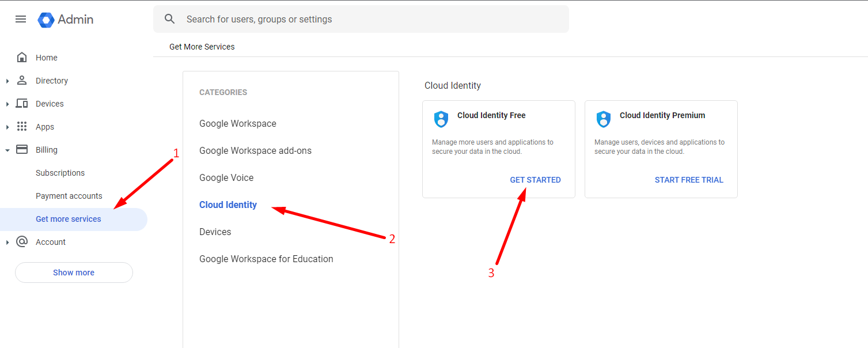Click START FREE TRIAL for Premium
The image size is (868, 348).
click(689, 180)
